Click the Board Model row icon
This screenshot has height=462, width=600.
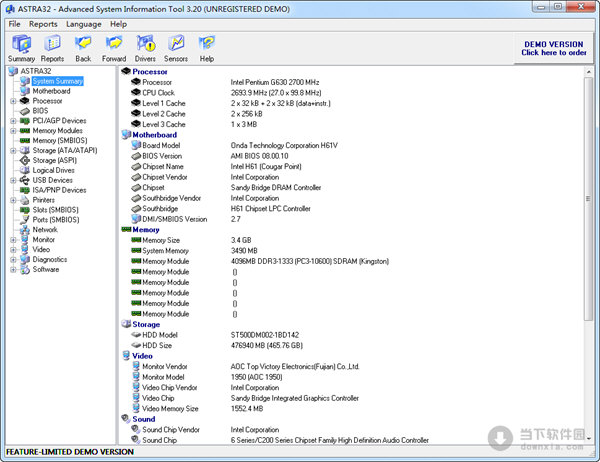pos(136,145)
